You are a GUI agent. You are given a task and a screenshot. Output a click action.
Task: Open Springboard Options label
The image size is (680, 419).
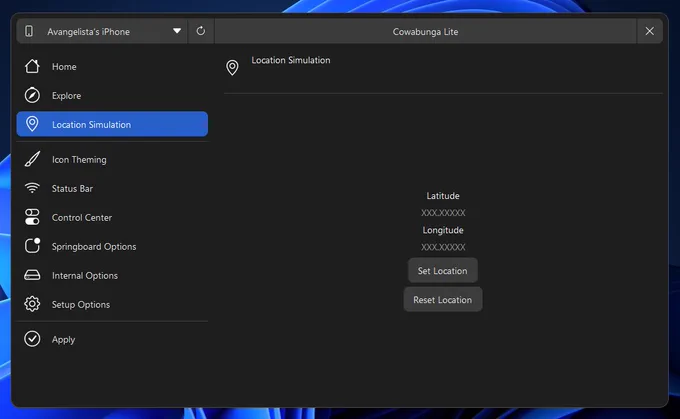coord(94,247)
